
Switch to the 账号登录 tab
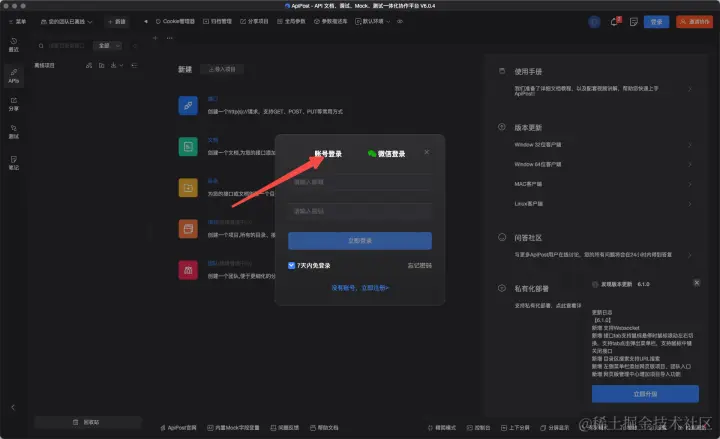(x=328, y=154)
